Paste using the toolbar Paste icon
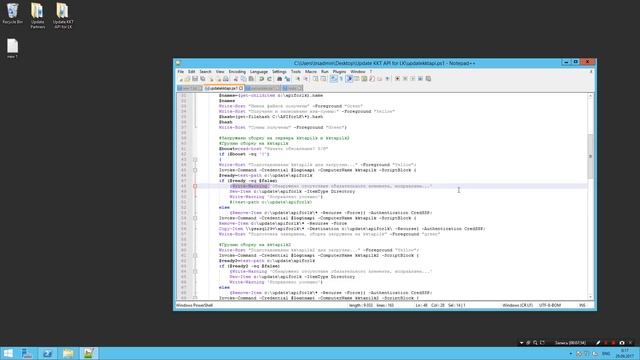The height and width of the screenshot is (360, 640). [x=251, y=79]
